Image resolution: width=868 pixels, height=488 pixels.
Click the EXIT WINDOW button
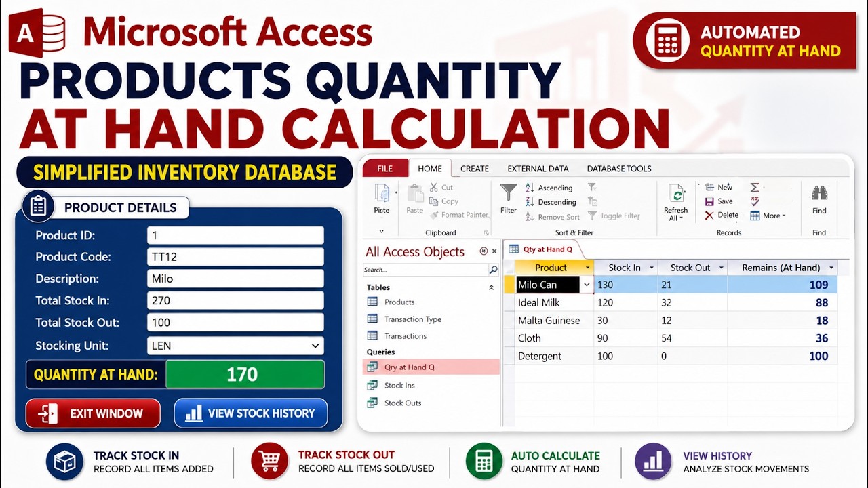pyautogui.click(x=93, y=413)
